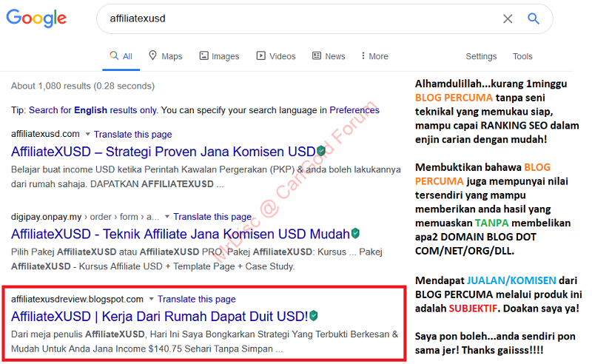Click snippet 'Belajar buat income USD ketika Perintah'

pyautogui.click(x=206, y=177)
